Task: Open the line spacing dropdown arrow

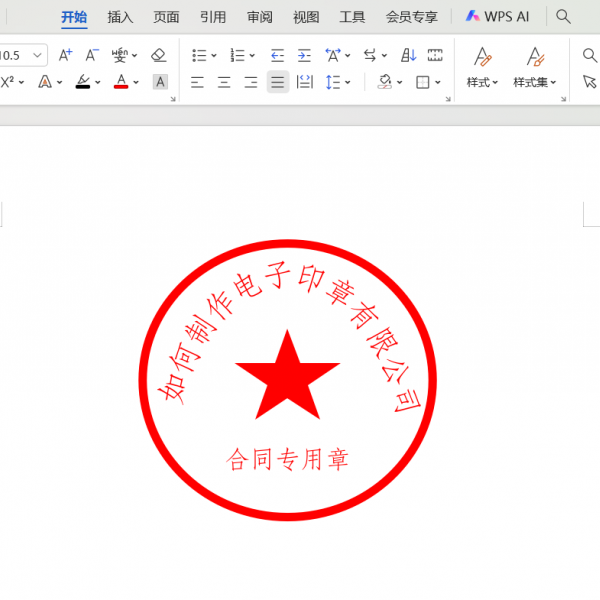Action: (x=347, y=82)
